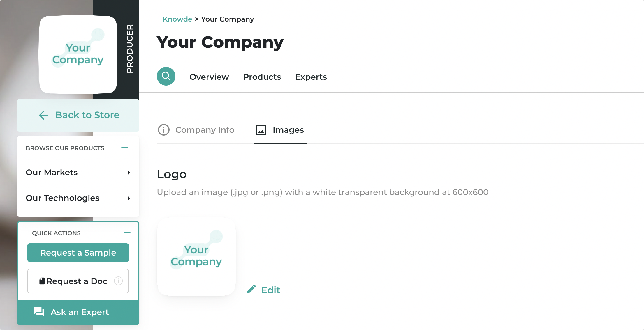Click the circled info icon beside Company Info
Image resolution: width=644 pixels, height=330 pixels.
164,130
